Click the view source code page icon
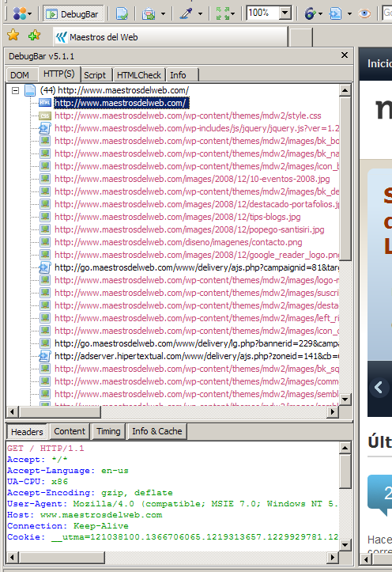 [x=335, y=14]
